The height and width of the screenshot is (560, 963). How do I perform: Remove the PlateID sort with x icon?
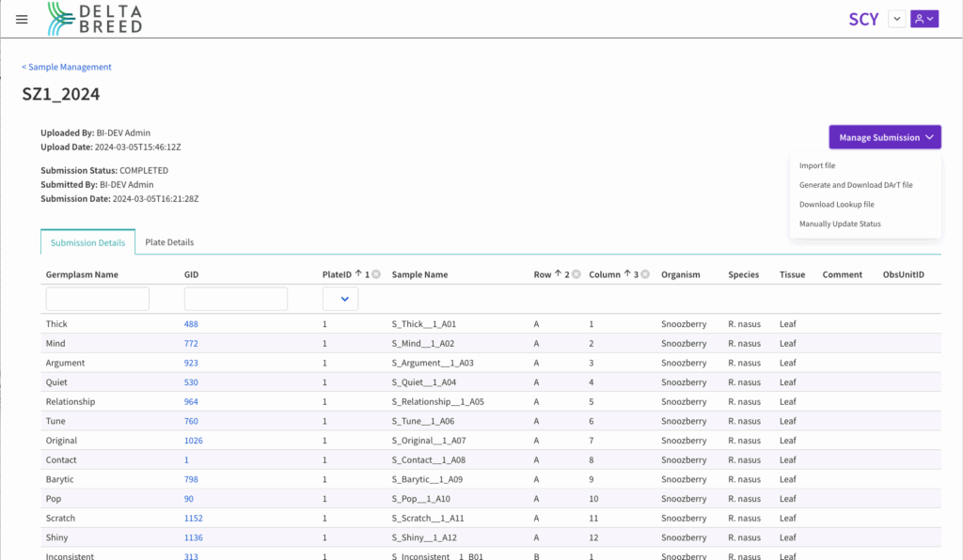(x=376, y=274)
